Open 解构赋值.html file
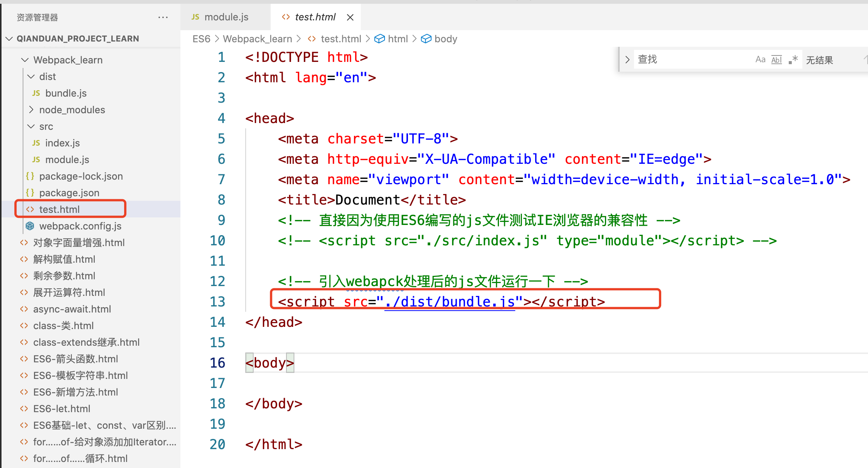Image resolution: width=868 pixels, height=468 pixels. point(64,259)
